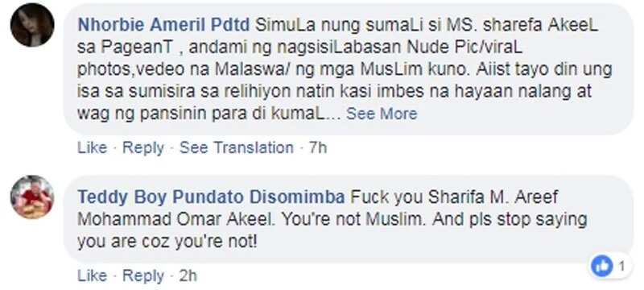Click the gray bubble of second comment
Image resolution: width=644 pixels, height=290 pixels.
pos(349,220)
